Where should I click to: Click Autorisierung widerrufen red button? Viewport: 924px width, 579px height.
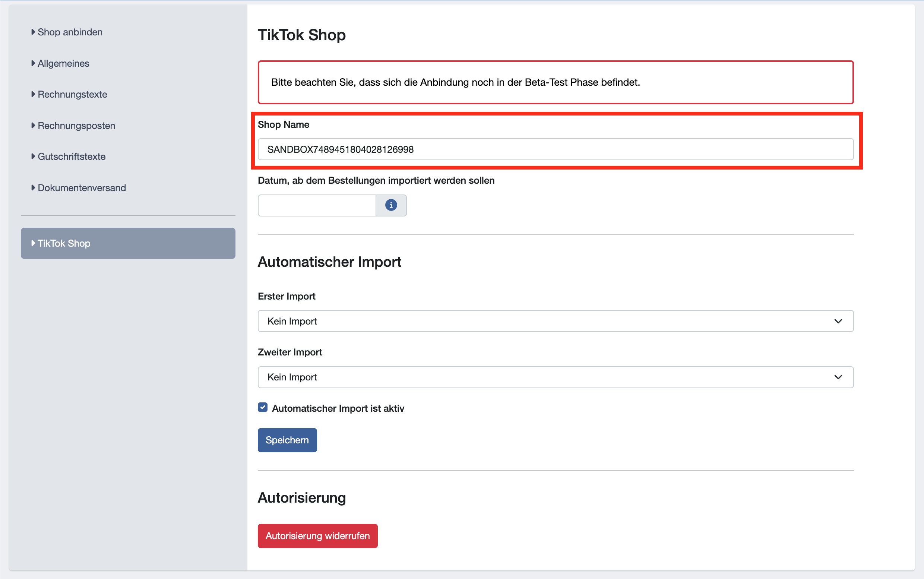coord(317,536)
